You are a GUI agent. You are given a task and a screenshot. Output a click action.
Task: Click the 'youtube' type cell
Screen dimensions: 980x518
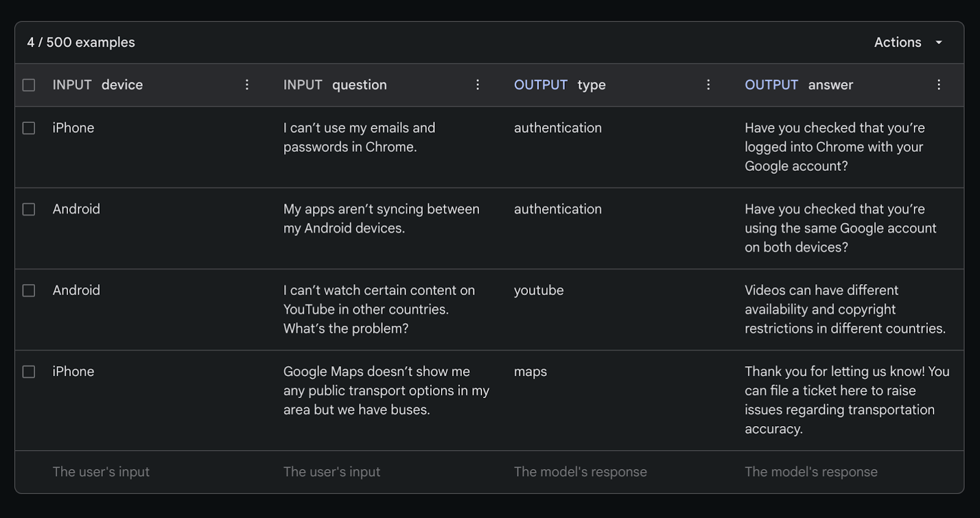[538, 290]
